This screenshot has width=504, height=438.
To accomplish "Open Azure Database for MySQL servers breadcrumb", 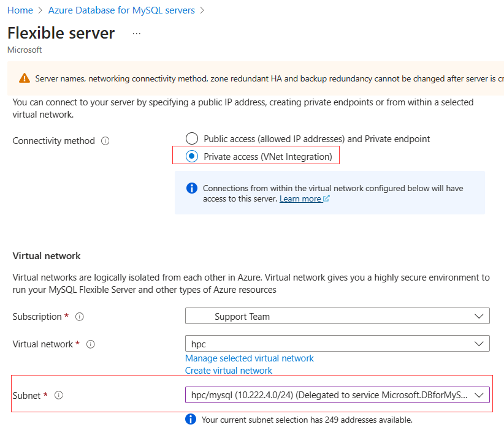I will [121, 10].
